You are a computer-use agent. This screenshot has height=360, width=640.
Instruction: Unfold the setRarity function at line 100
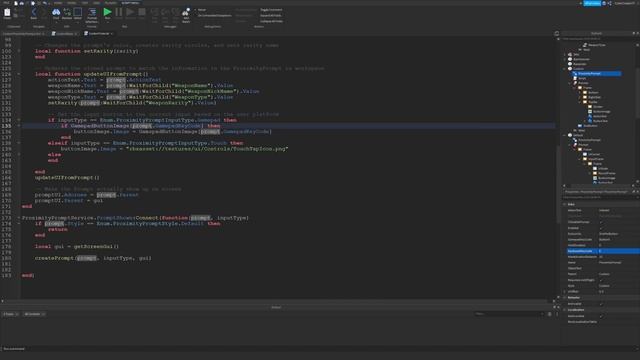click(x=19, y=51)
